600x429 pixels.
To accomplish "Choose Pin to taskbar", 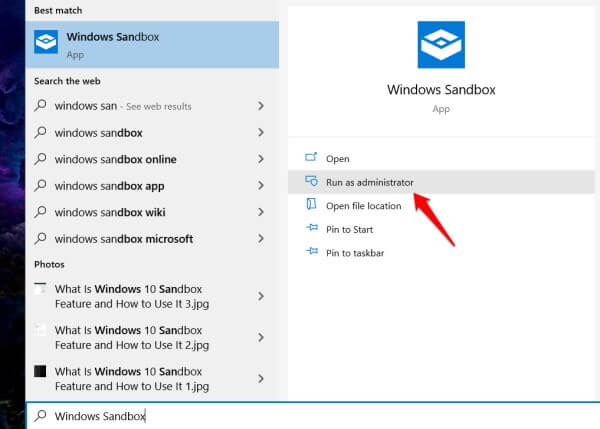I will [x=441, y=253].
